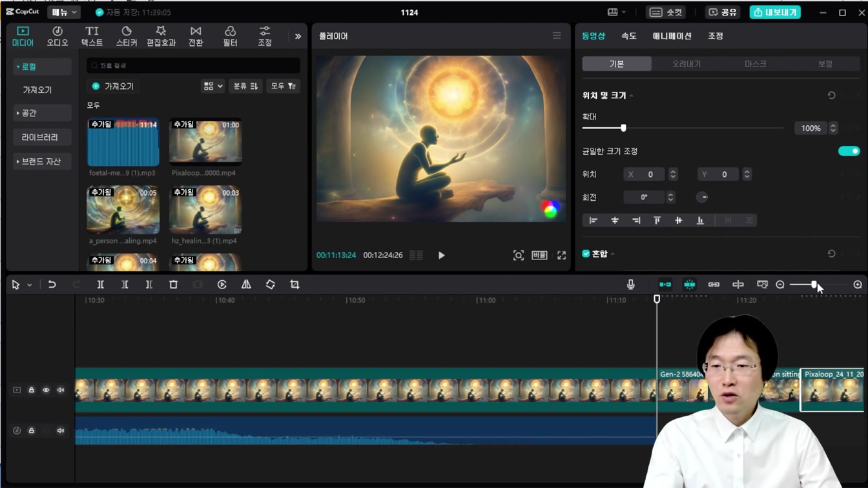Screen dimensions: 868x488
Task: Click the Crop icon in timeline toolbar
Action: click(x=294, y=285)
